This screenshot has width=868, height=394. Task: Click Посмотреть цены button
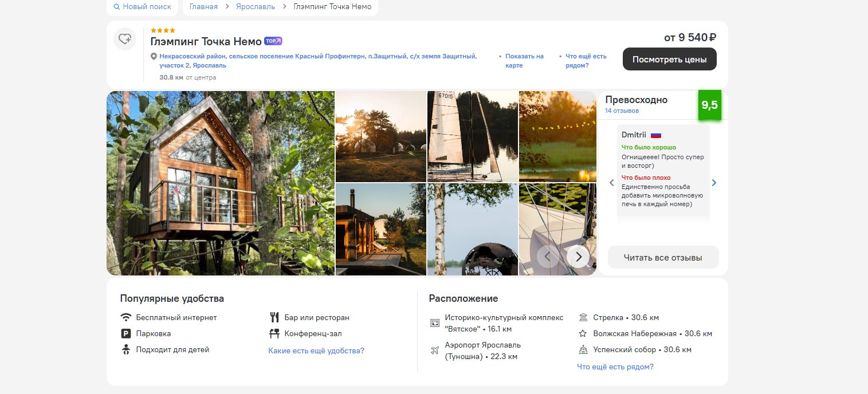pyautogui.click(x=670, y=59)
